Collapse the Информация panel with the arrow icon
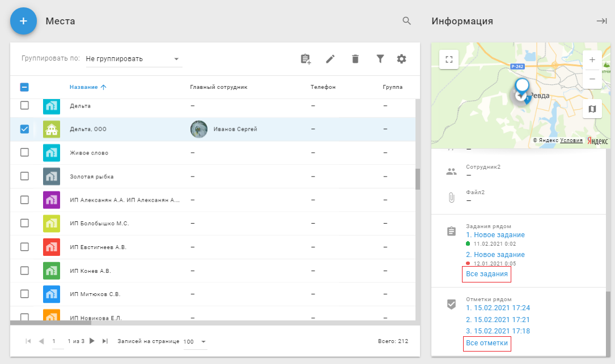Image resolution: width=615 pixels, height=364 pixels. point(601,21)
